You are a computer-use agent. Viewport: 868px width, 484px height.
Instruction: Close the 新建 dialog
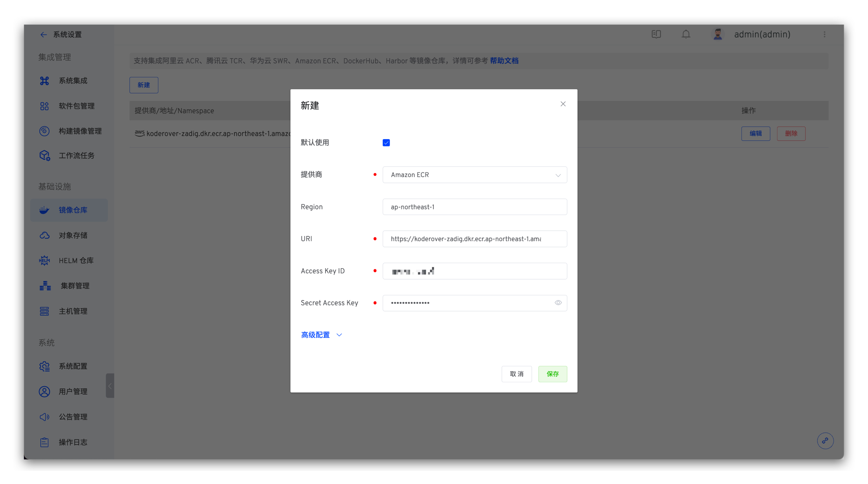coord(563,104)
